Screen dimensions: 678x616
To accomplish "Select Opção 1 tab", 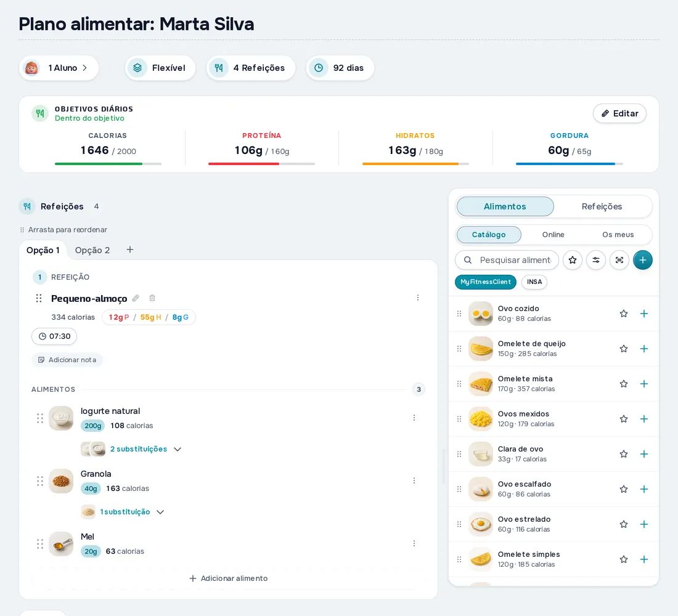I will [x=43, y=250].
